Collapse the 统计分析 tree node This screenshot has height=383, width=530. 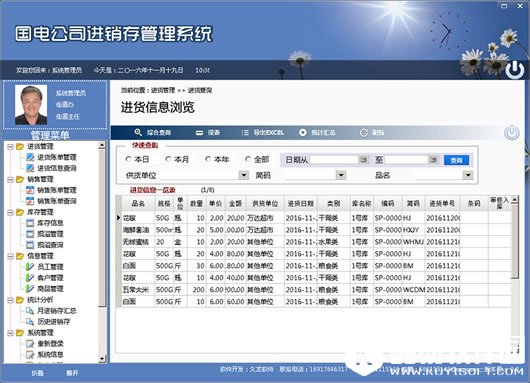(10, 300)
